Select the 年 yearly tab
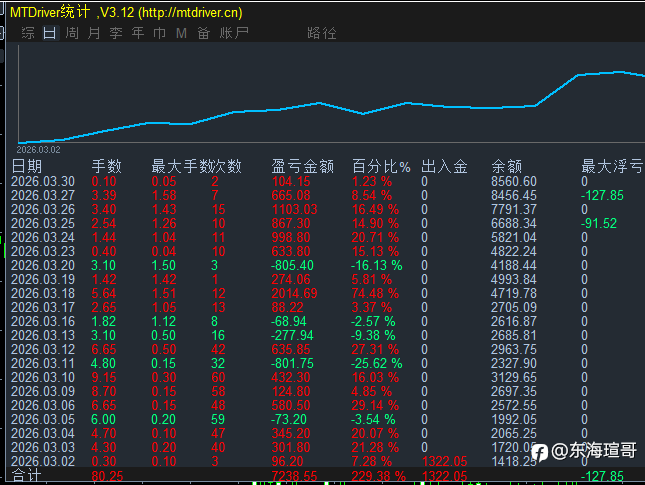645x485 pixels. coord(138,33)
